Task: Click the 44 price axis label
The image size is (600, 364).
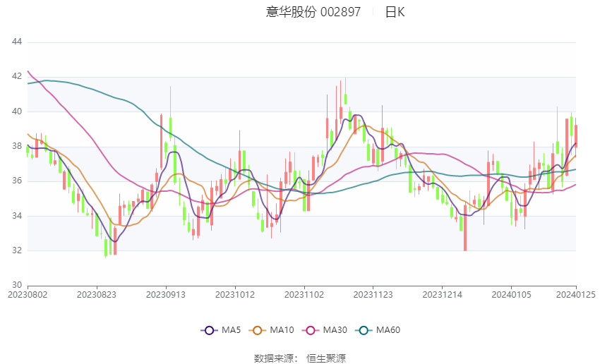Action: [x=17, y=42]
